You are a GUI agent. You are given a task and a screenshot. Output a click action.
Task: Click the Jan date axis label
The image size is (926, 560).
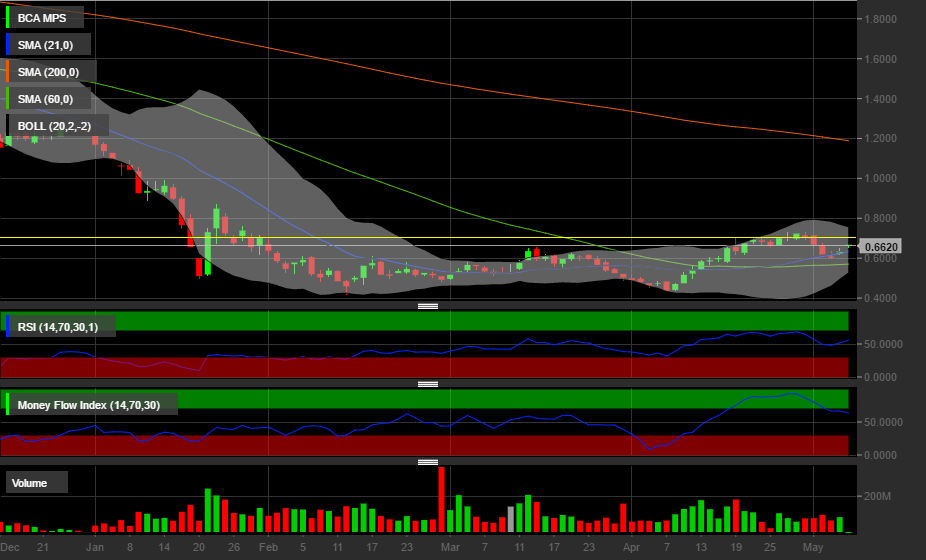coord(95,547)
